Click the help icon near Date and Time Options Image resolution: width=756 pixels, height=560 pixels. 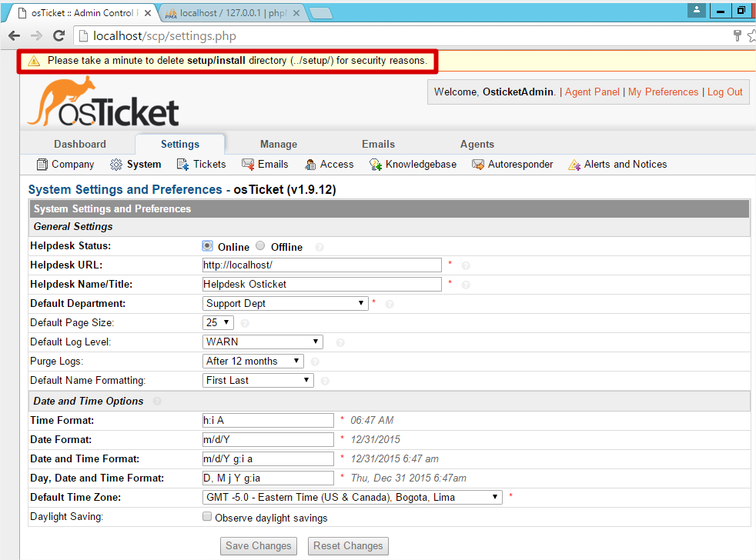tap(157, 402)
